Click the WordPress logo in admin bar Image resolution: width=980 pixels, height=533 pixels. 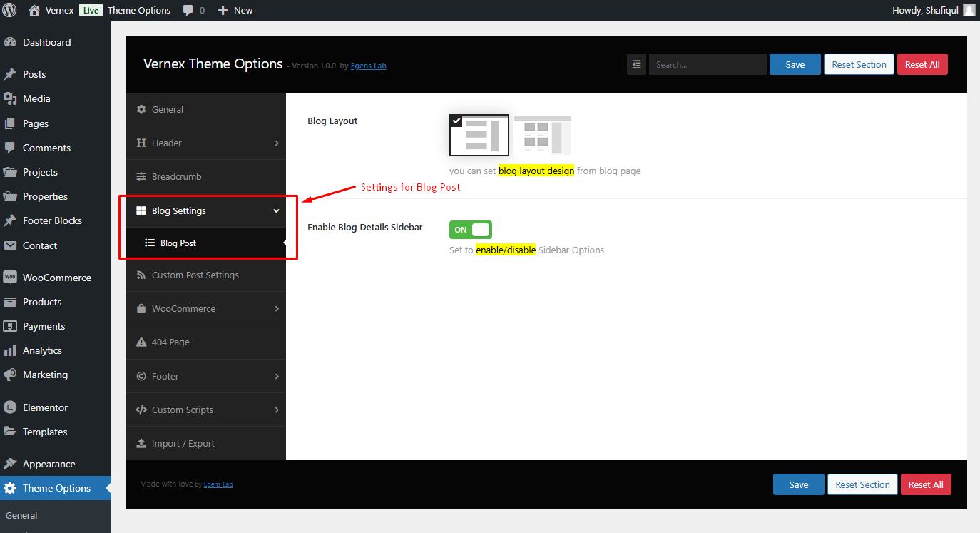(9, 10)
